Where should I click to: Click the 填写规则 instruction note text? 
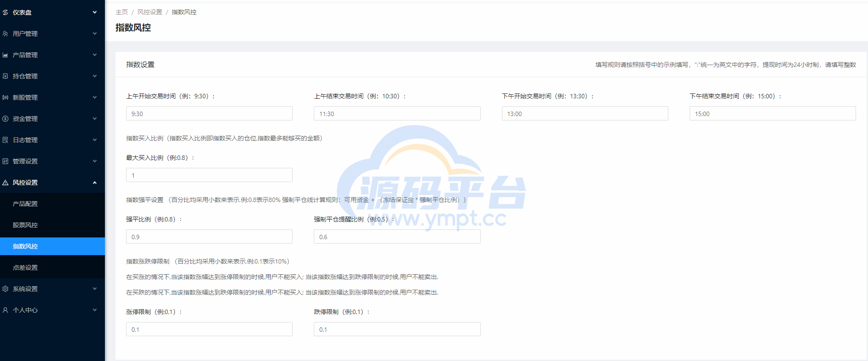click(725, 65)
